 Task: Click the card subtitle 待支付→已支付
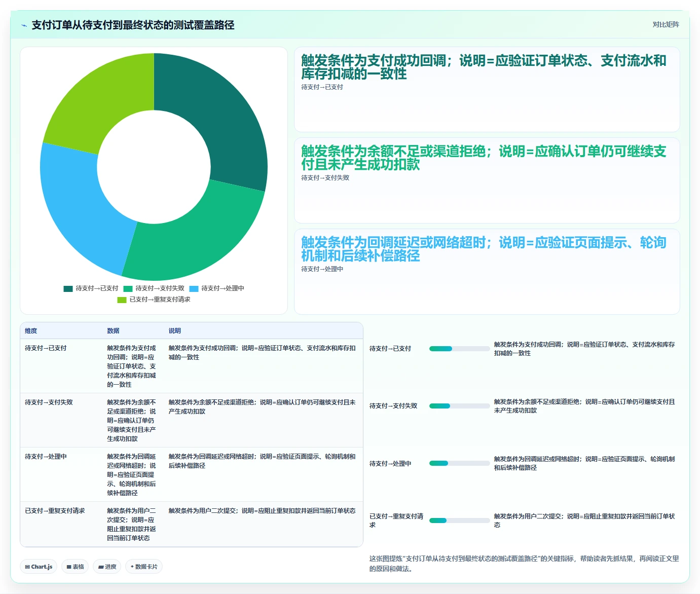[x=322, y=87]
